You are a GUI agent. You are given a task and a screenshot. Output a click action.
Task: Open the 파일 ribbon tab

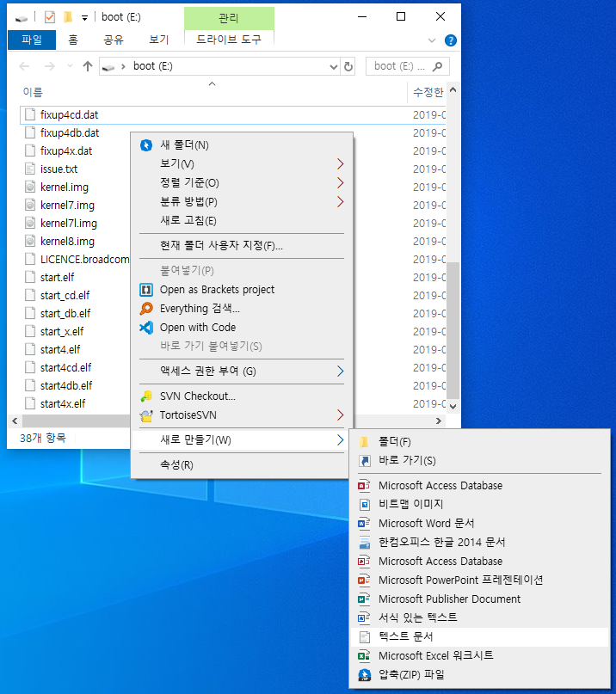[x=32, y=40]
